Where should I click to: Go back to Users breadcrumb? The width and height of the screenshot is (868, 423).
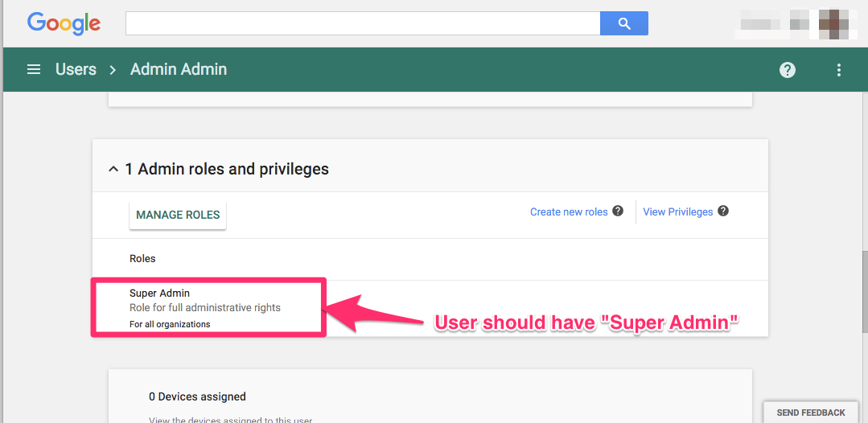click(x=76, y=69)
